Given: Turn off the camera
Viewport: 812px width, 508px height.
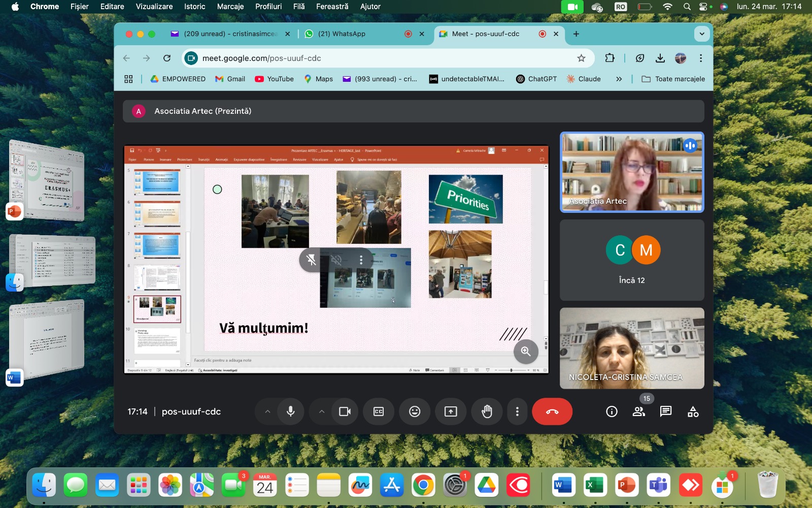Looking at the screenshot, I should (345, 411).
